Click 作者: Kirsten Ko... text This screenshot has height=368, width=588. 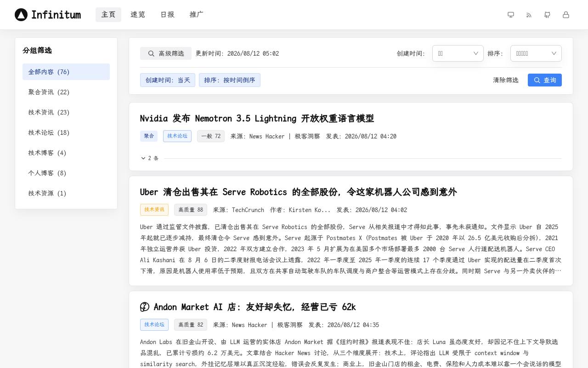point(300,210)
